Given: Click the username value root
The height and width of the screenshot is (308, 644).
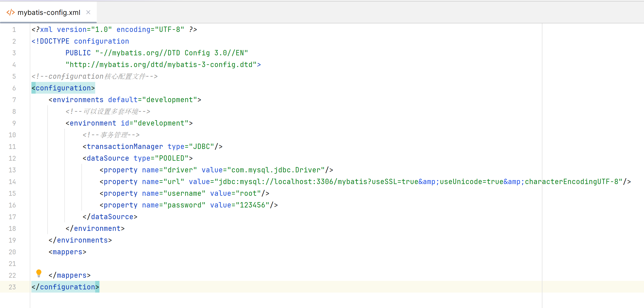Looking at the screenshot, I should (248, 193).
